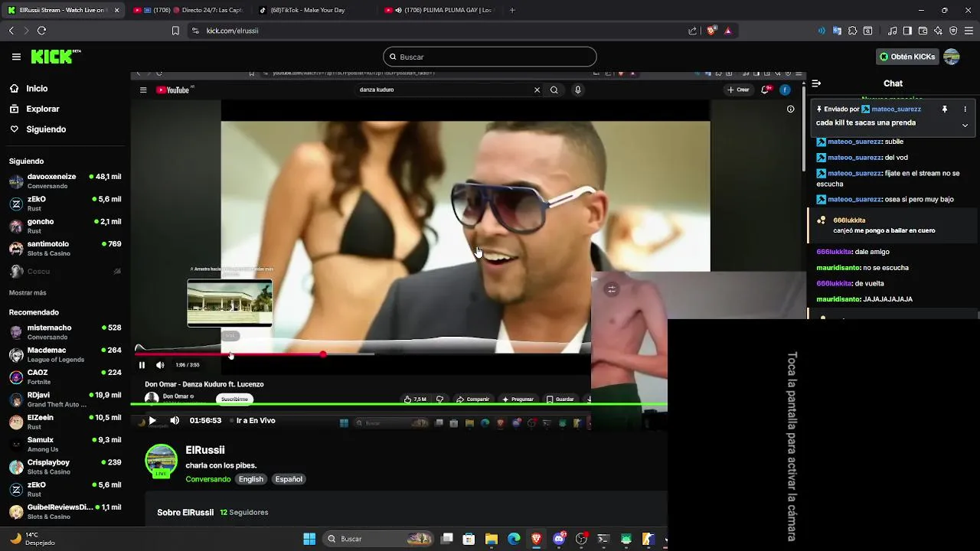Click the Suscribirme button under Don Omar
Image resolution: width=980 pixels, height=551 pixels.
pyautogui.click(x=234, y=399)
